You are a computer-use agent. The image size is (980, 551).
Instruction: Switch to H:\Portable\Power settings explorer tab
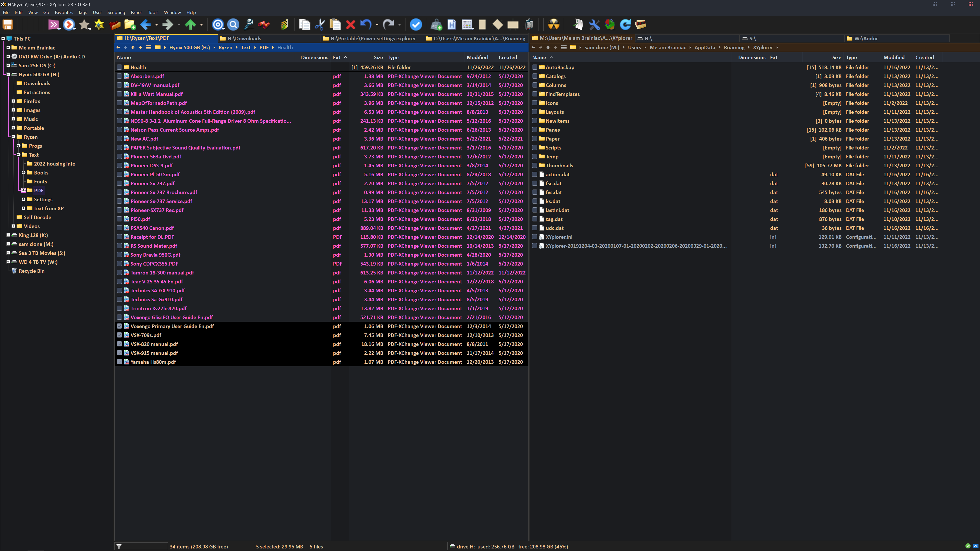click(372, 39)
